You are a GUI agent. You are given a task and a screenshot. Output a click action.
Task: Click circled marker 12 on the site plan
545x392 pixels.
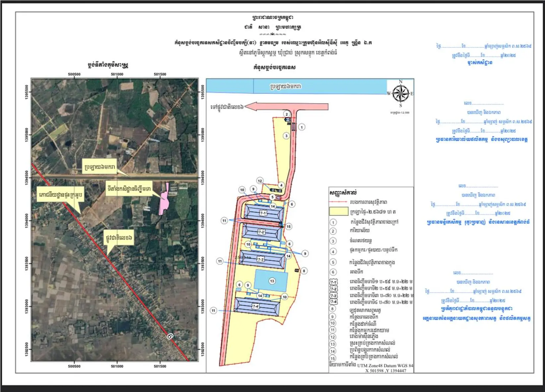coord(260,181)
